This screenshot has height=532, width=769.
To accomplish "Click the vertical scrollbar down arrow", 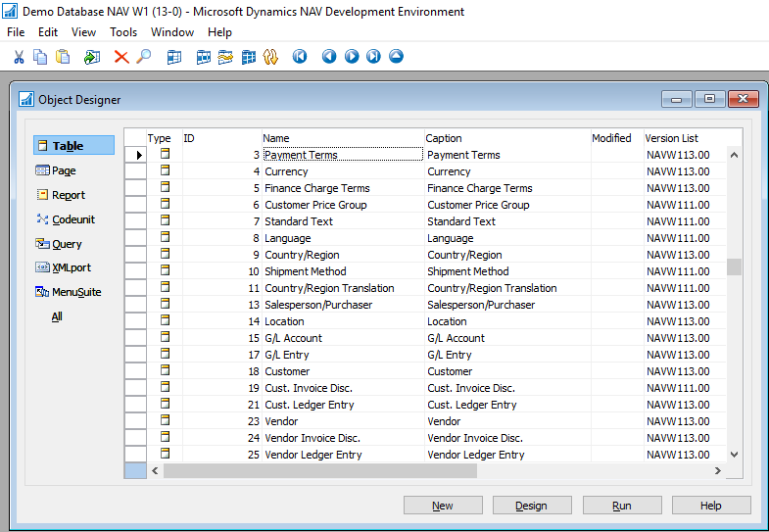I will coord(734,454).
